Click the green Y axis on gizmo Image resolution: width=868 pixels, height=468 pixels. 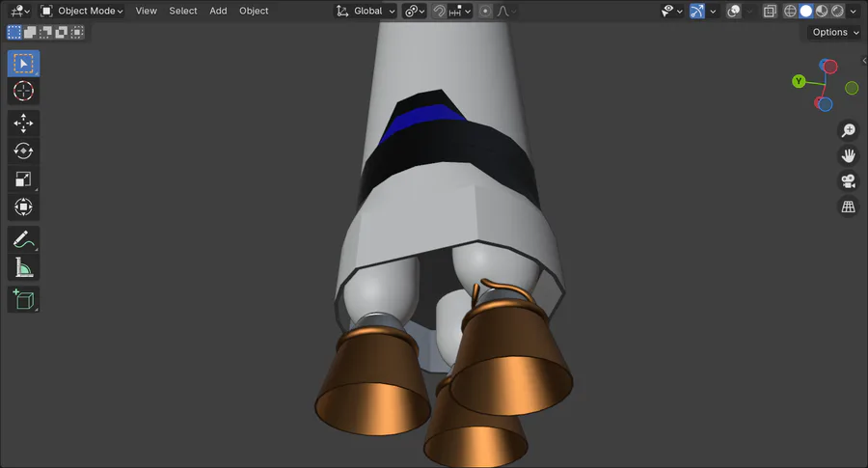tap(799, 81)
